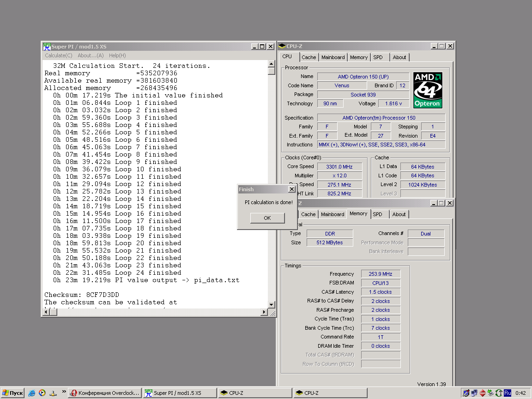532x399 pixels.
Task: Click the horizontal scroll left arrow in Super PI
Action: pyautogui.click(x=47, y=312)
